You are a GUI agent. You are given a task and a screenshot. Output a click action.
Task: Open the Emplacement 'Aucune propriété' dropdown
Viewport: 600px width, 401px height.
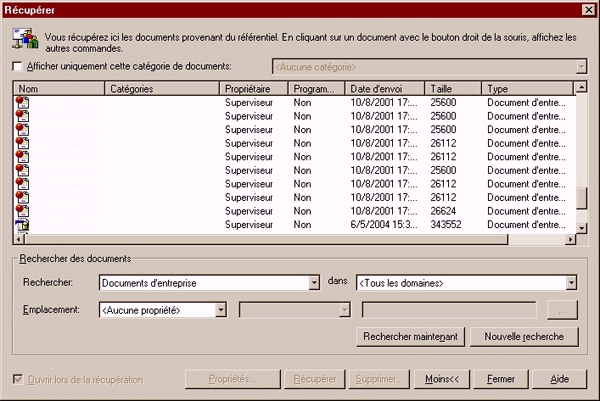coord(222,310)
